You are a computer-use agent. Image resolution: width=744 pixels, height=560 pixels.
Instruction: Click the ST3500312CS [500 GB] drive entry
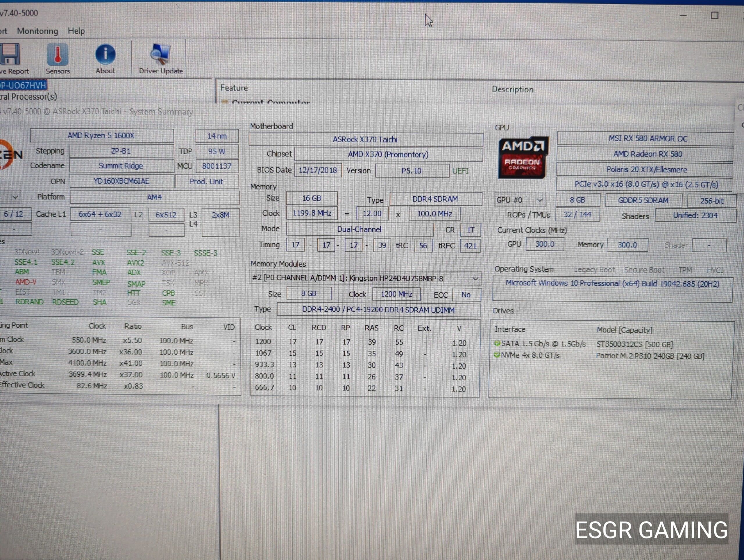(x=634, y=344)
